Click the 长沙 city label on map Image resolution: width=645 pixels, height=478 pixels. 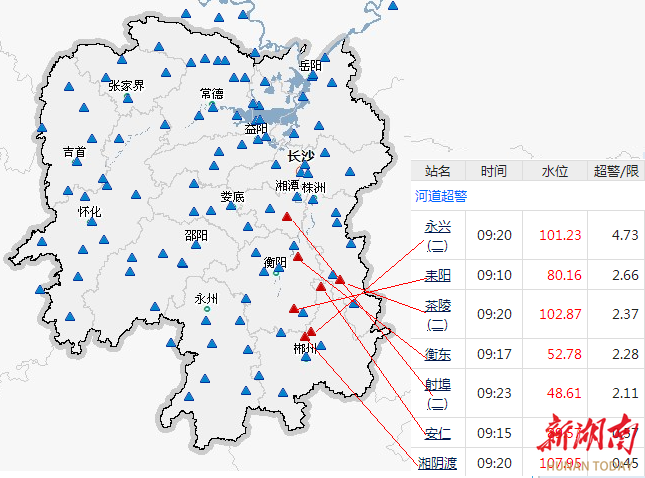click(x=301, y=155)
